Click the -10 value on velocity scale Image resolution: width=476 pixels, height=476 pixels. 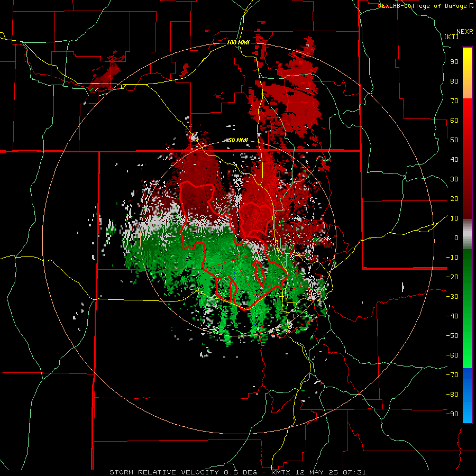coord(452,258)
